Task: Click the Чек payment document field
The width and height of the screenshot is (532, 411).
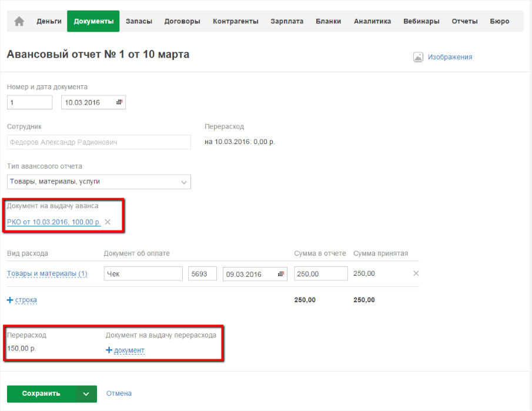Action: coord(143,274)
